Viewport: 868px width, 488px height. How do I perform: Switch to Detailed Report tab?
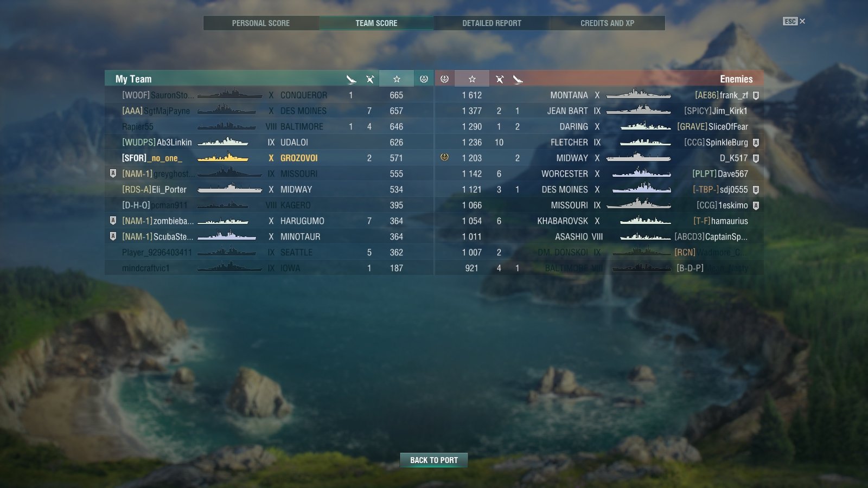coord(492,23)
